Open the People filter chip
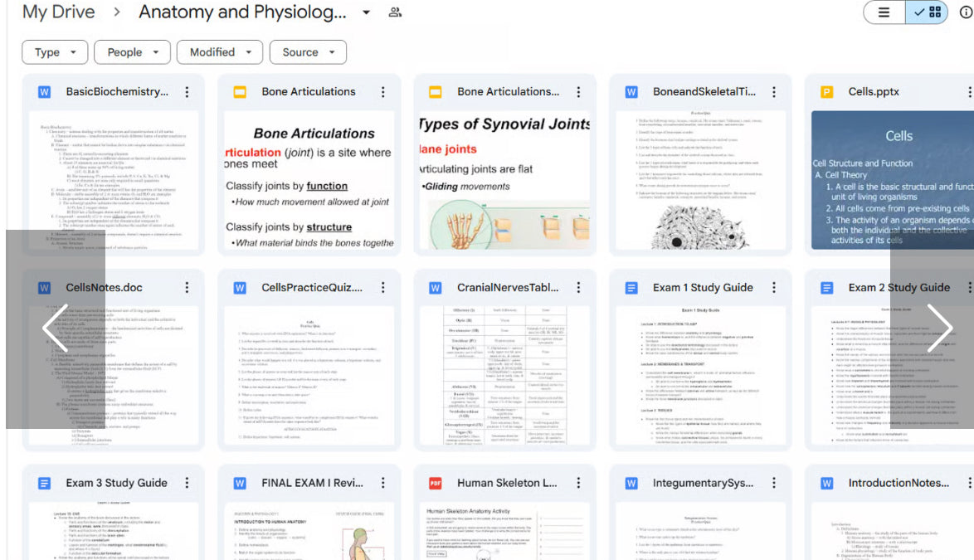Viewport: 974px width, 560px height. (x=133, y=52)
